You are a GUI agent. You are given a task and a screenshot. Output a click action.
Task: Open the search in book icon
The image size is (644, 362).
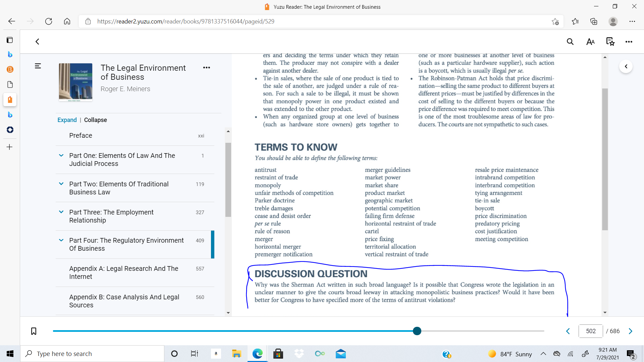[x=570, y=42]
